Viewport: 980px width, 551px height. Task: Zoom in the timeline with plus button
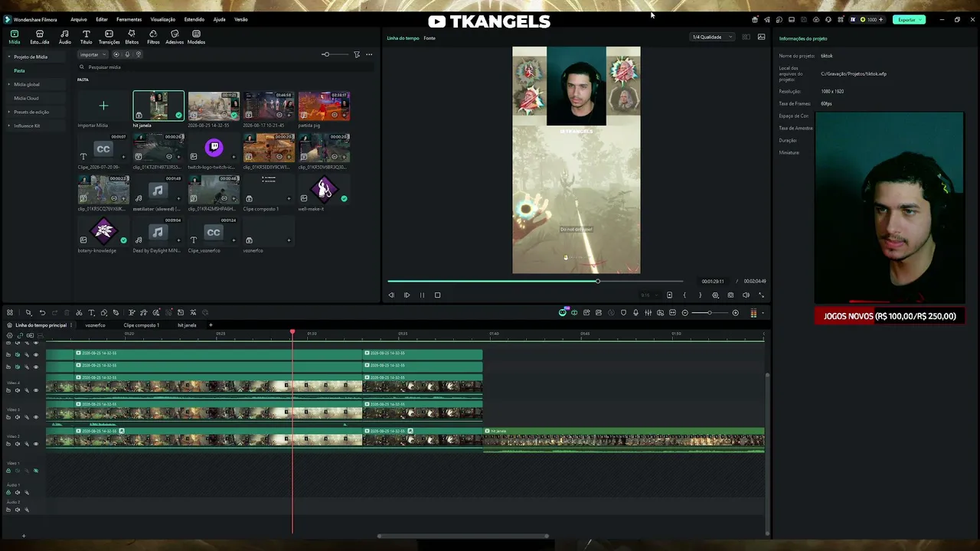click(x=736, y=312)
